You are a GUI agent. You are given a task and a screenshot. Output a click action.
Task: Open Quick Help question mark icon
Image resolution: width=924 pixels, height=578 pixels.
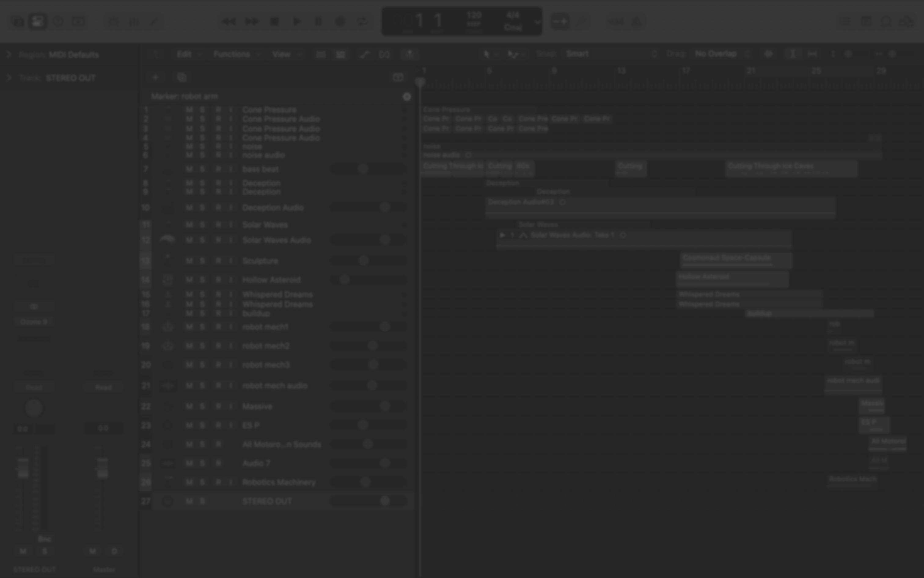pos(58,22)
